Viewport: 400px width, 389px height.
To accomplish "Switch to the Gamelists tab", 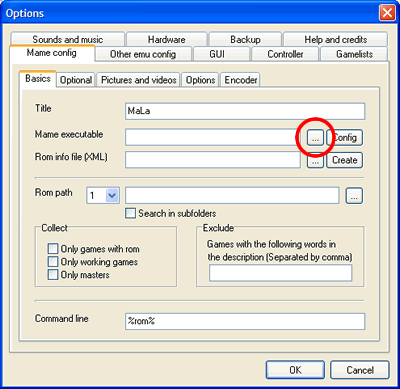I will coord(354,54).
